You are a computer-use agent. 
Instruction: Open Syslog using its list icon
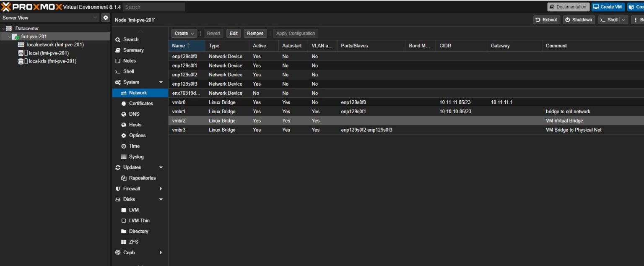click(124, 156)
